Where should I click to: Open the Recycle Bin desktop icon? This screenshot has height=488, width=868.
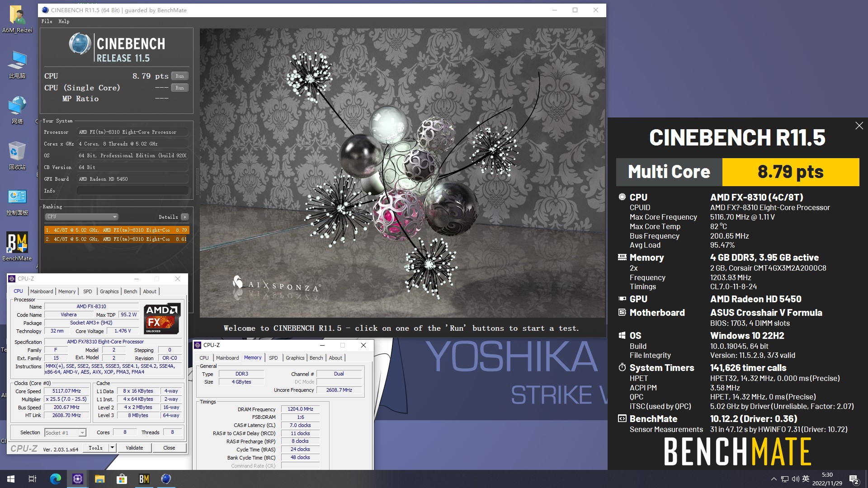[17, 155]
